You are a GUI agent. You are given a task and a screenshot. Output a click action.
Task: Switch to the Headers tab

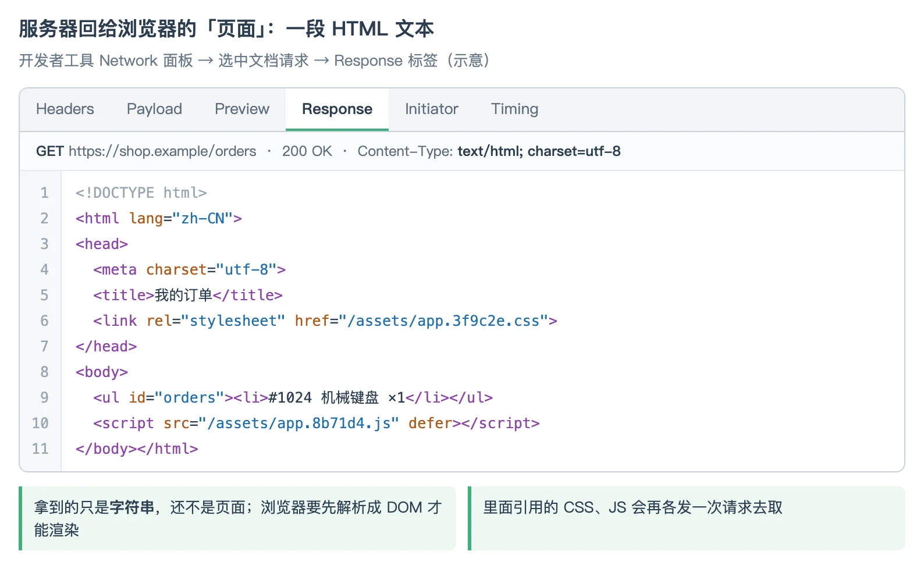(65, 109)
